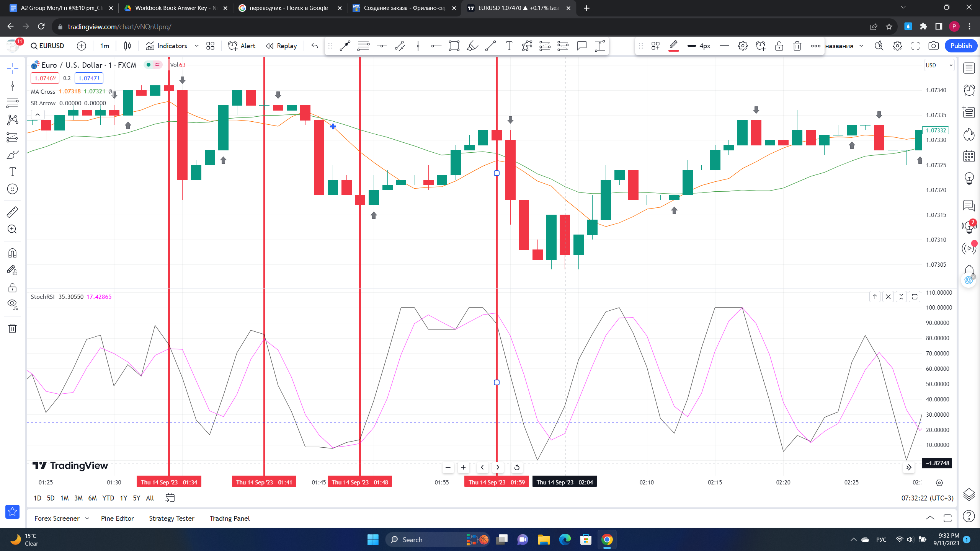The height and width of the screenshot is (551, 980).
Task: Select the Rectangle drawing tool in the floating toolbar
Action: click(x=454, y=46)
